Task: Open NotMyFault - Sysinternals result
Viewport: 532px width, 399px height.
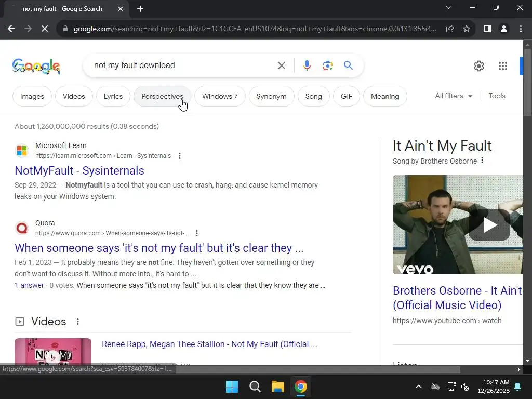Action: tap(79, 170)
